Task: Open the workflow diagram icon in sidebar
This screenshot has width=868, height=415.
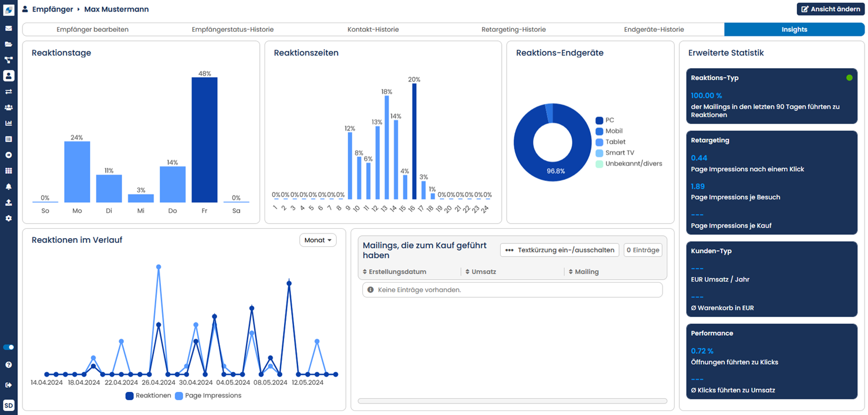Action: 9,60
